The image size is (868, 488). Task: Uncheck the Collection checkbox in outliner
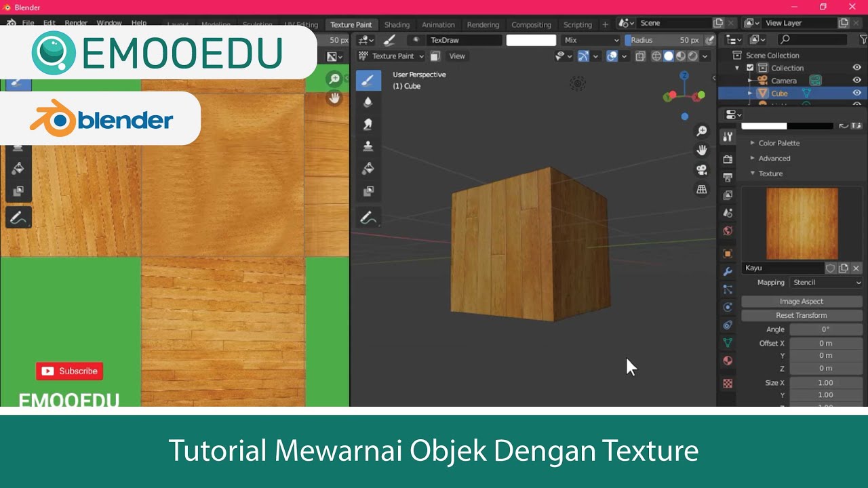(750, 68)
